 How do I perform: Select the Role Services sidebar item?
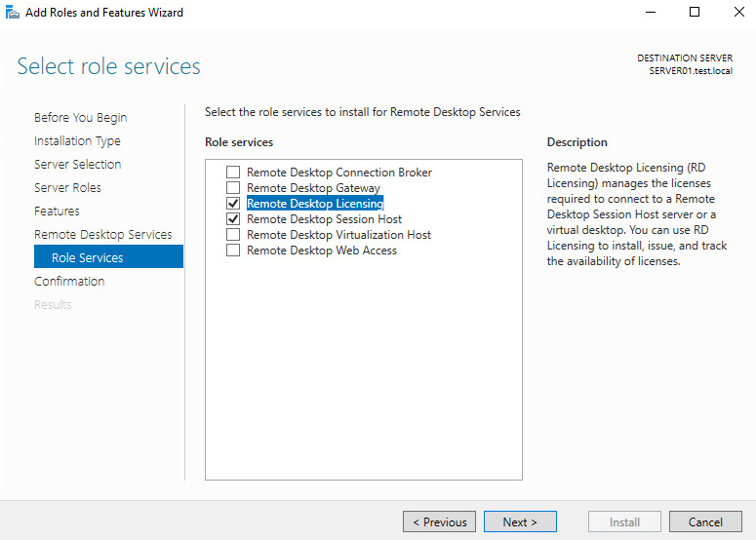[x=88, y=258]
